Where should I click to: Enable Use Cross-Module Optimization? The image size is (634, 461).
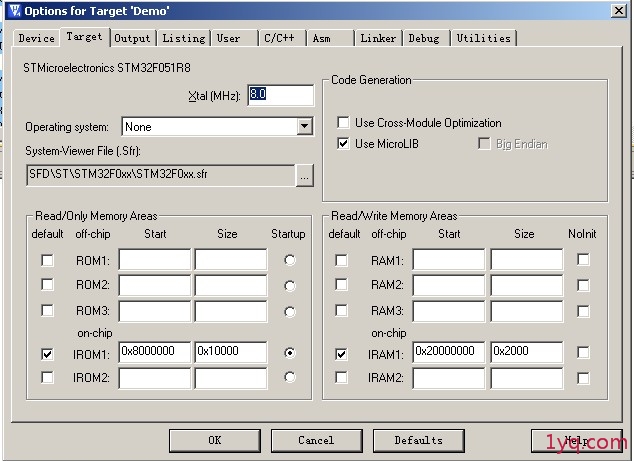(343, 122)
